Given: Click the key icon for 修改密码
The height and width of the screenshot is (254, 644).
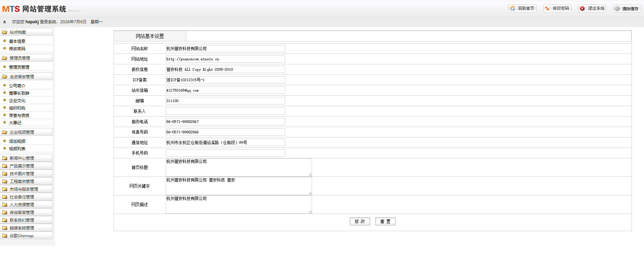Looking at the screenshot, I should tap(547, 8).
